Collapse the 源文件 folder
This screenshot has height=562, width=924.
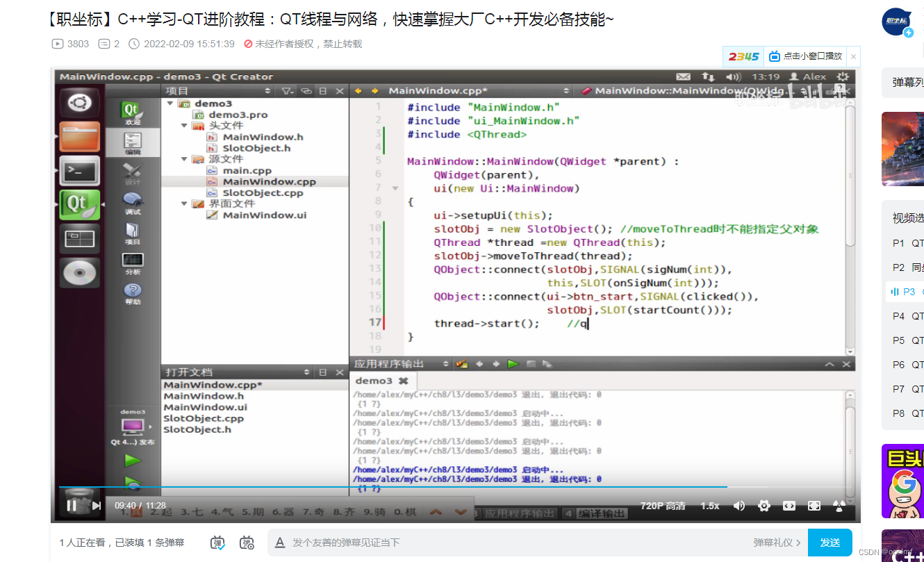(x=184, y=159)
